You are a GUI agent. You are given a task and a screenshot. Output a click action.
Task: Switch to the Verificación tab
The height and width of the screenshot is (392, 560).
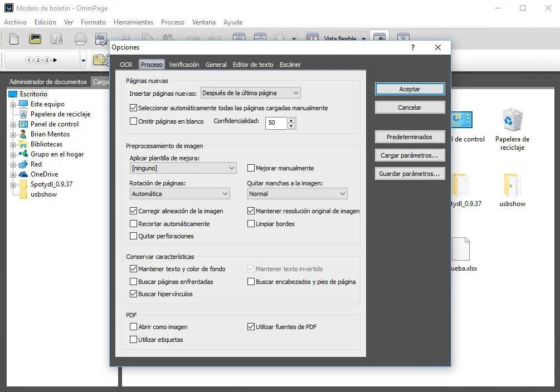point(184,65)
